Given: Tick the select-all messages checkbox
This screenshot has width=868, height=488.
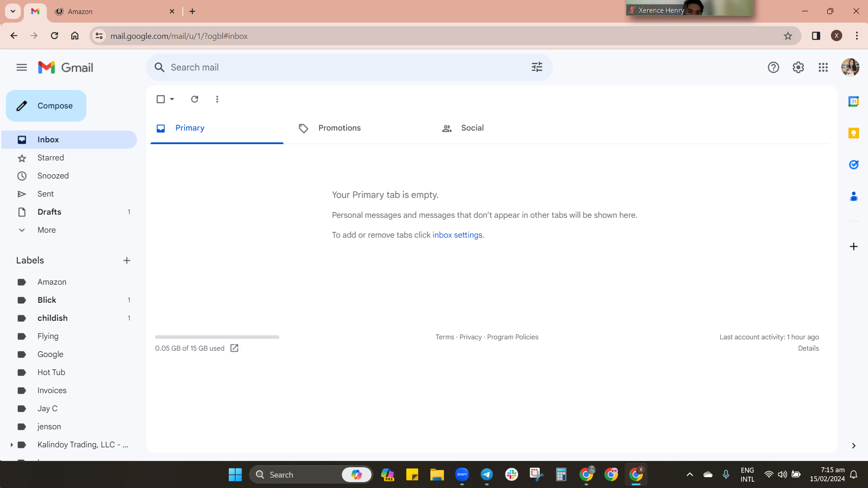Looking at the screenshot, I should pos(160,99).
